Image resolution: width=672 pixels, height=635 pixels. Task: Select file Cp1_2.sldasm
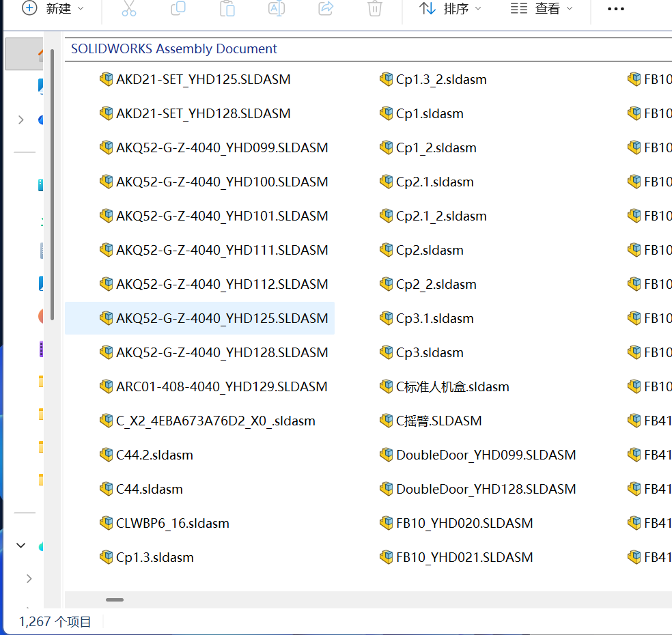pyautogui.click(x=428, y=147)
